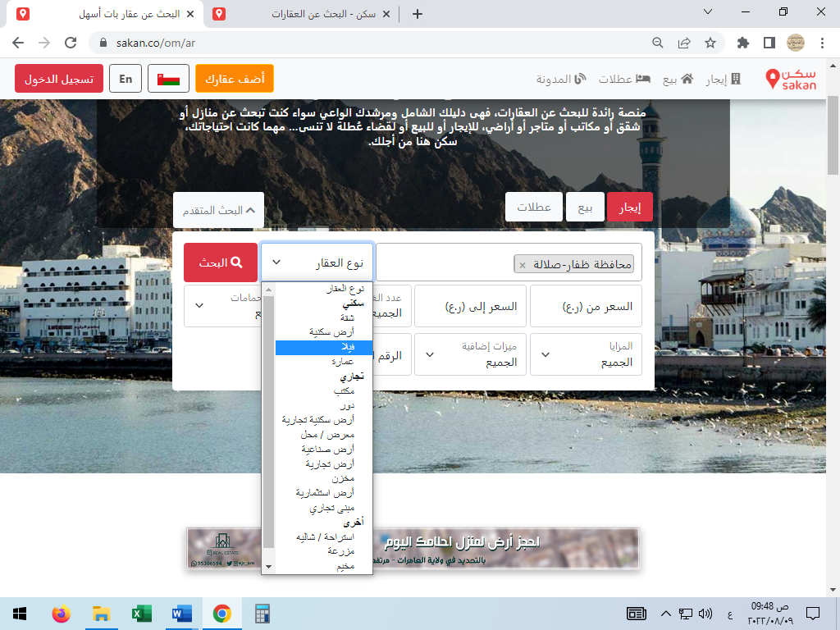The width and height of the screenshot is (840, 630).
Task: Open the Chrome three-dot menu
Action: [822, 43]
